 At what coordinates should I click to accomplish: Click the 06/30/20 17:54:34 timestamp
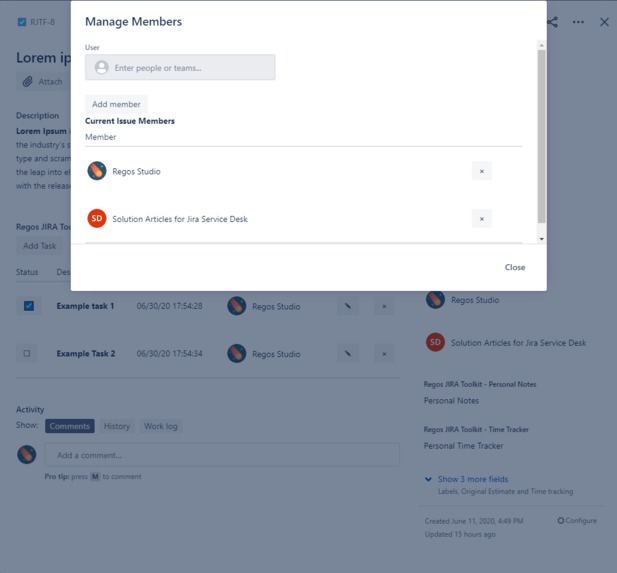170,354
